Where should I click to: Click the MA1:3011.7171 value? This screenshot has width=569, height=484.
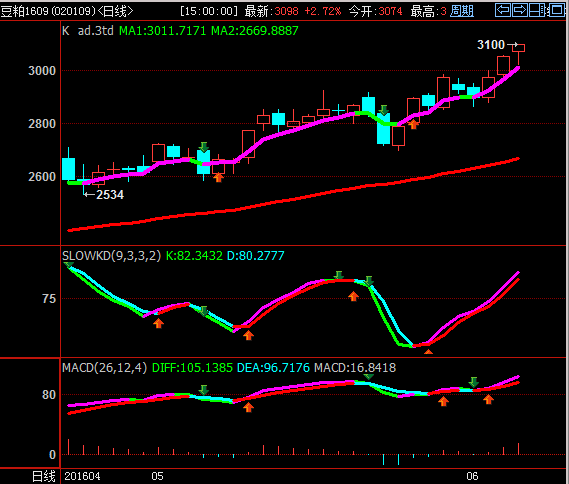(x=163, y=31)
